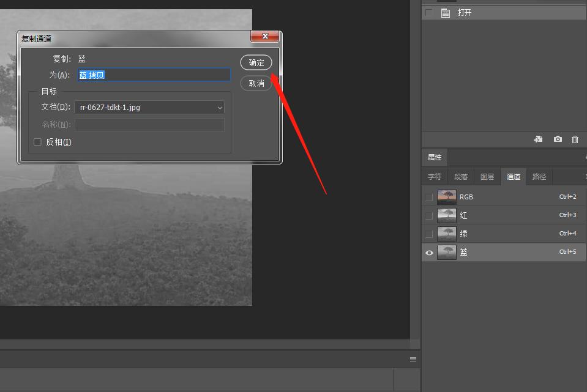Viewport: 587px width, 392px height.
Task: Click the RGB channel thumbnail
Action: pyautogui.click(x=447, y=197)
